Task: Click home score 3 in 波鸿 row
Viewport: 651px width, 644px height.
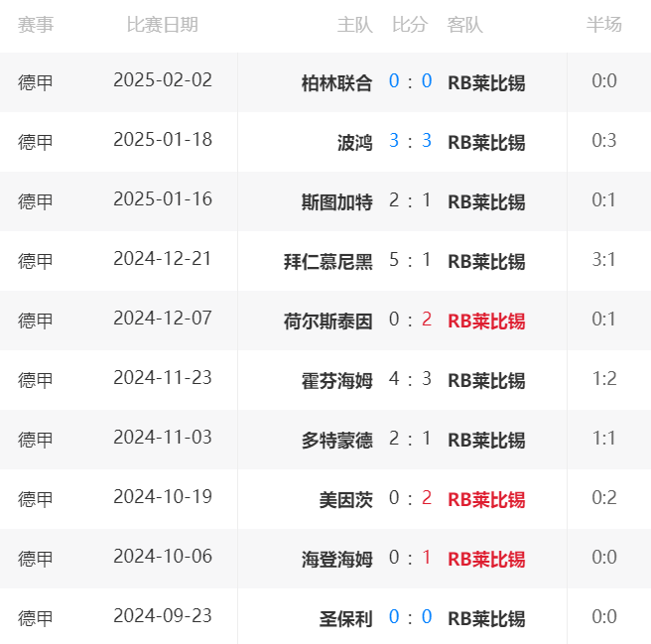Action: 394,140
